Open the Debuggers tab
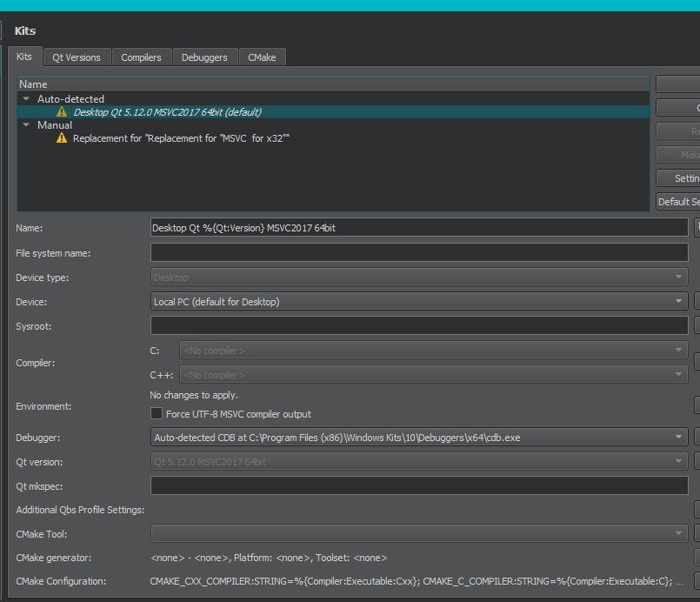Viewport: 700px width, 602px height. 204,57
